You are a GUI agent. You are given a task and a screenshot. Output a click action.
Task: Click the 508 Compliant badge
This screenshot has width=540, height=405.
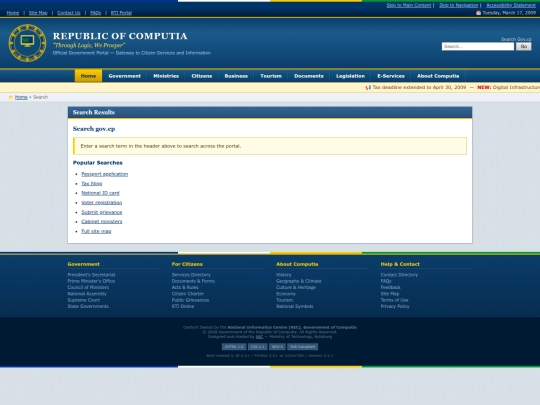(x=303, y=347)
